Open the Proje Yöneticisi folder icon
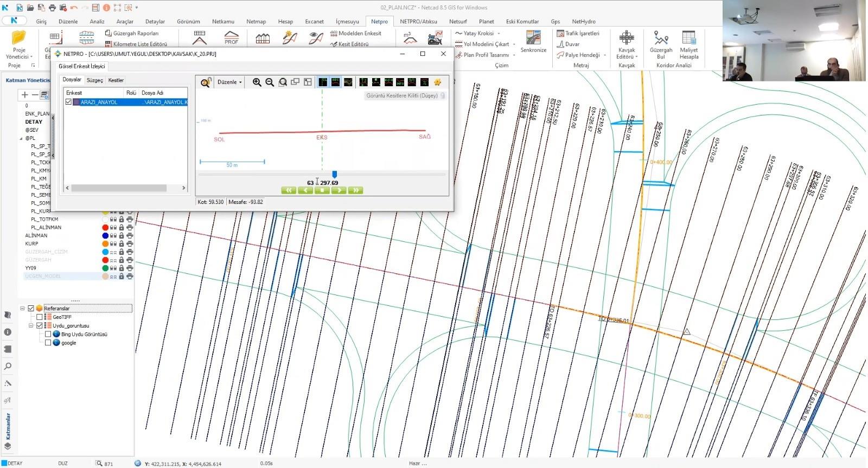This screenshot has height=468, width=868. point(19,38)
